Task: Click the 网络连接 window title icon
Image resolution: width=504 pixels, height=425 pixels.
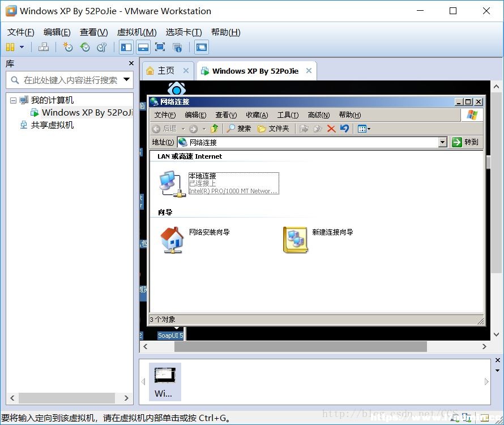Action: tap(154, 101)
